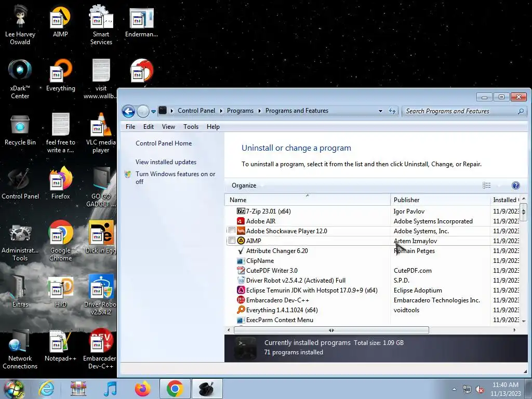
Task: Expand the recent pages dropdown arrow
Action: tap(153, 111)
